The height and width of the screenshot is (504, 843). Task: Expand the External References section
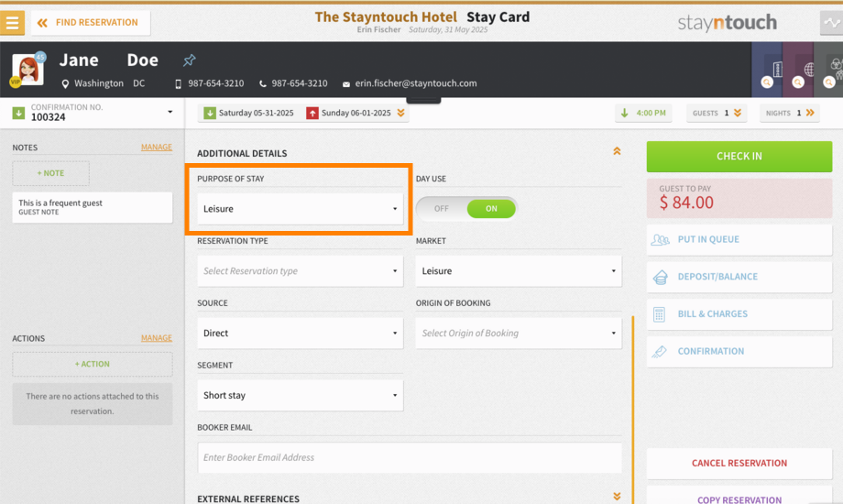[x=617, y=496]
